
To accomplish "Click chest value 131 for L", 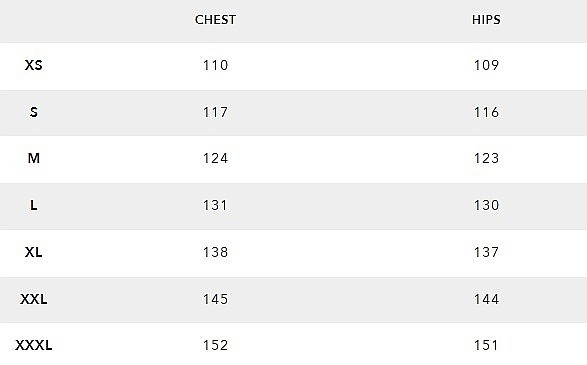I will click(215, 205).
